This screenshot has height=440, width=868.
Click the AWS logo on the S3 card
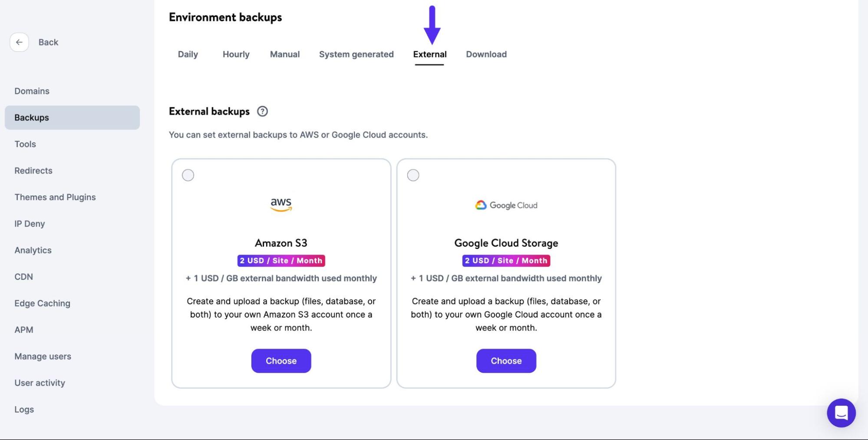pyautogui.click(x=281, y=204)
